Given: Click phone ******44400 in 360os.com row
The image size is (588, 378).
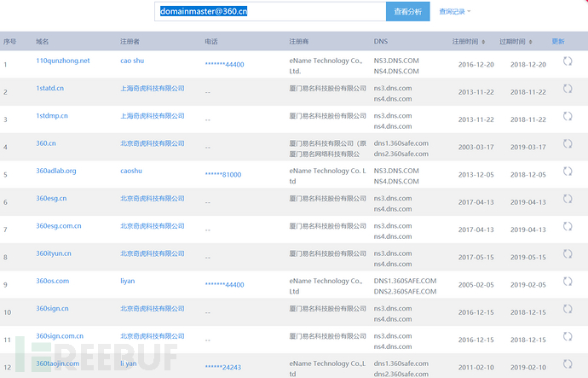Looking at the screenshot, I should 224,285.
